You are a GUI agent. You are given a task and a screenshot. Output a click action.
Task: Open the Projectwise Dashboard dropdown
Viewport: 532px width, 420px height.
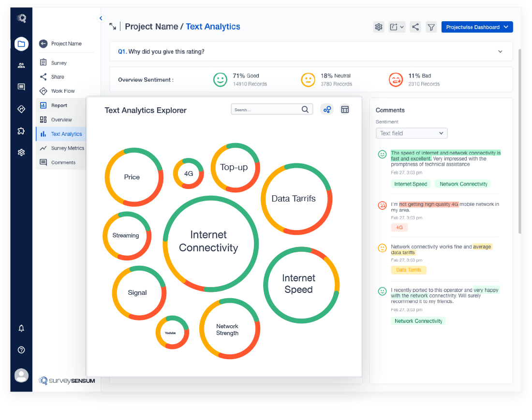coord(477,27)
